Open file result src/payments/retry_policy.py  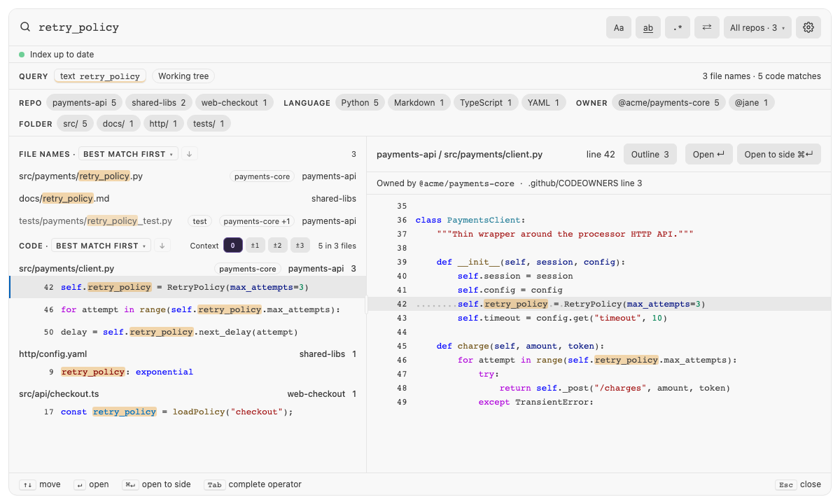(x=188, y=176)
